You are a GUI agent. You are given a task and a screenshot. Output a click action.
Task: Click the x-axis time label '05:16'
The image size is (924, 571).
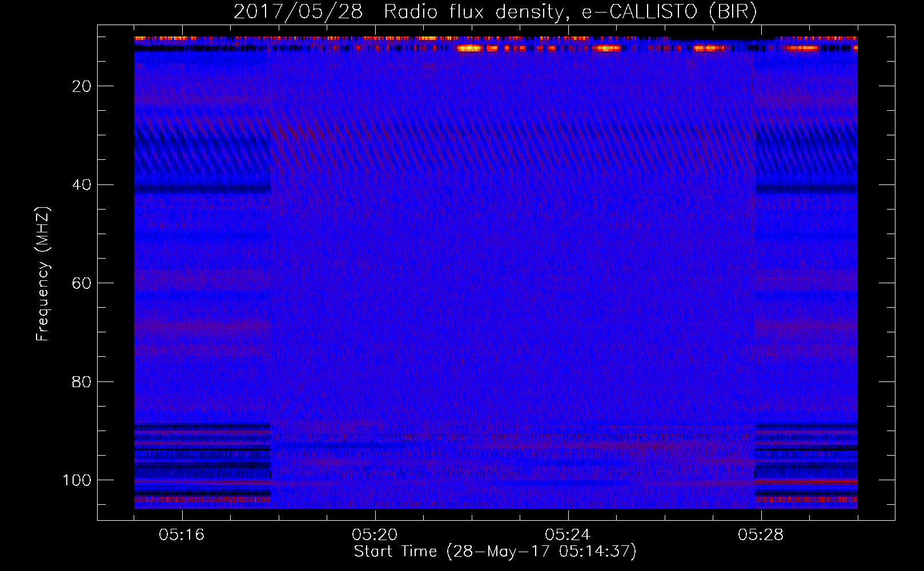(x=182, y=535)
